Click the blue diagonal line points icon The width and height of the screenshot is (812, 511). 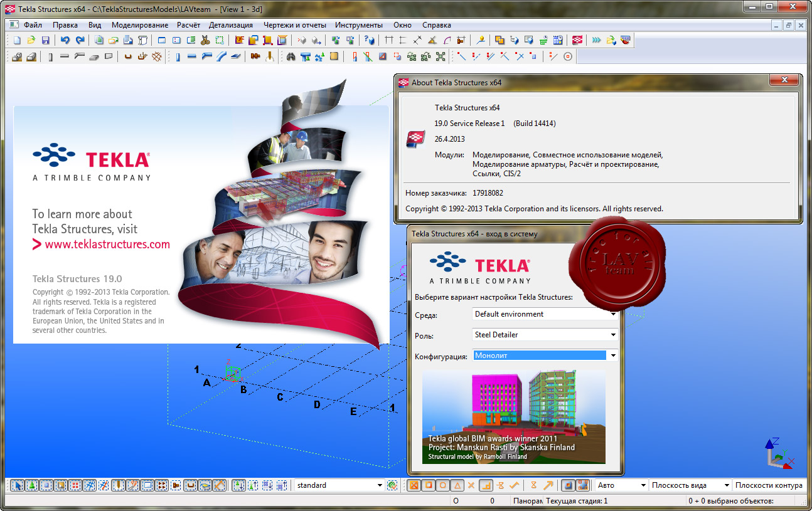coord(461,56)
